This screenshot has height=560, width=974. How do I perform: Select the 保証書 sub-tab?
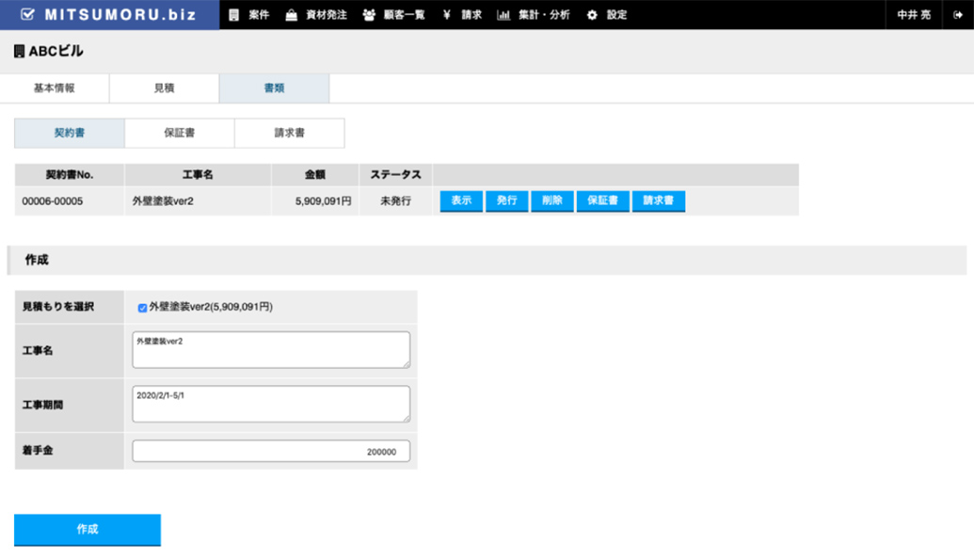[179, 134]
